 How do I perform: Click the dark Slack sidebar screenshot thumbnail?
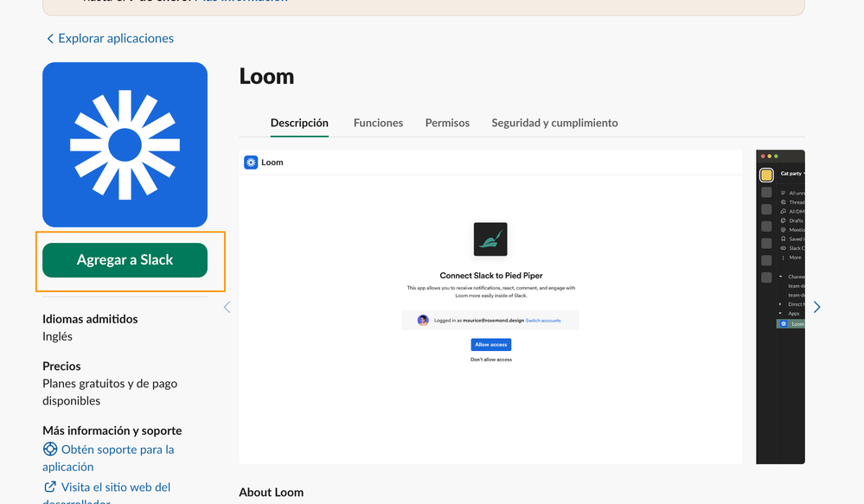(780, 307)
